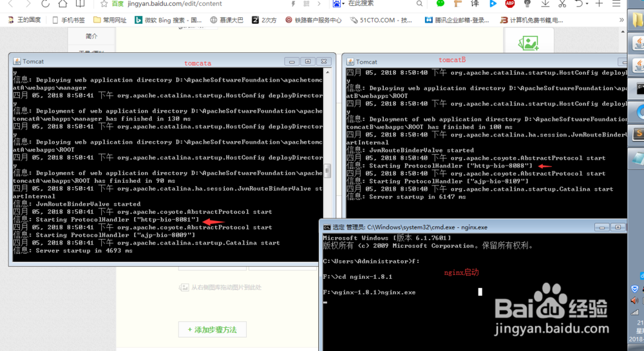Click the scissors screenshot tool icon

562,4
